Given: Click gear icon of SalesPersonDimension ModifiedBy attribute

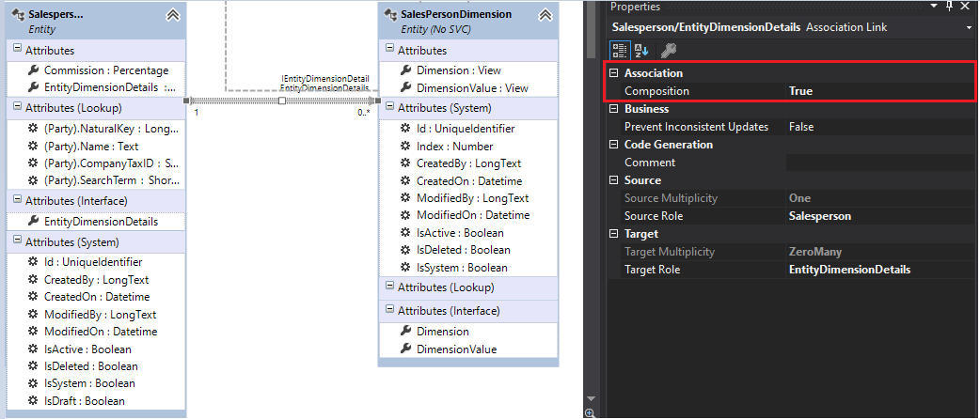Looking at the screenshot, I should tap(405, 198).
